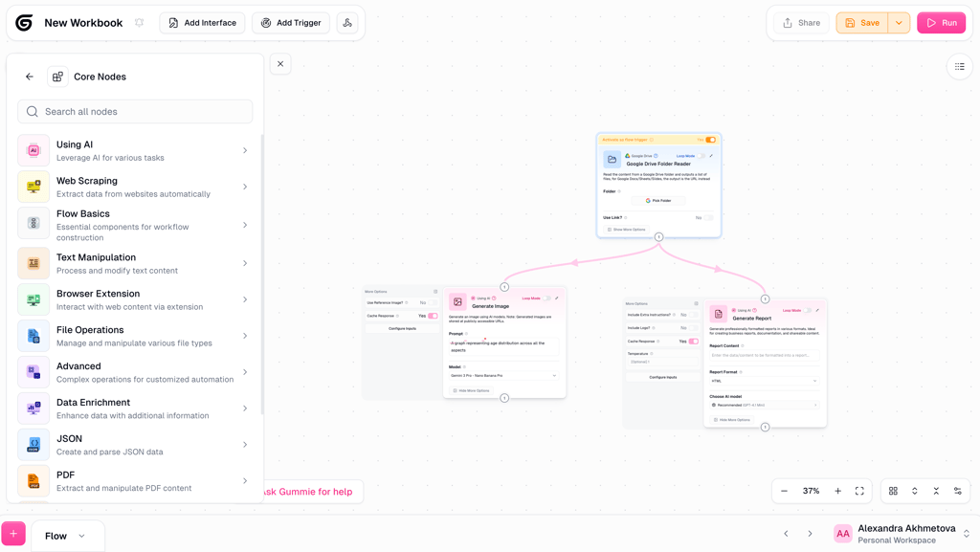Click the Browser Extension category icon
The height and width of the screenshot is (552, 980).
pos(33,299)
